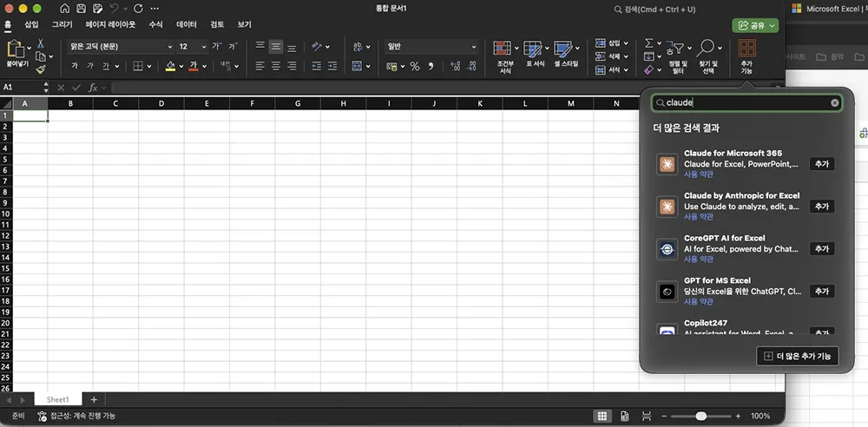Click the increase indent icon
Viewport: 868px width, 427px height.
pos(332,66)
